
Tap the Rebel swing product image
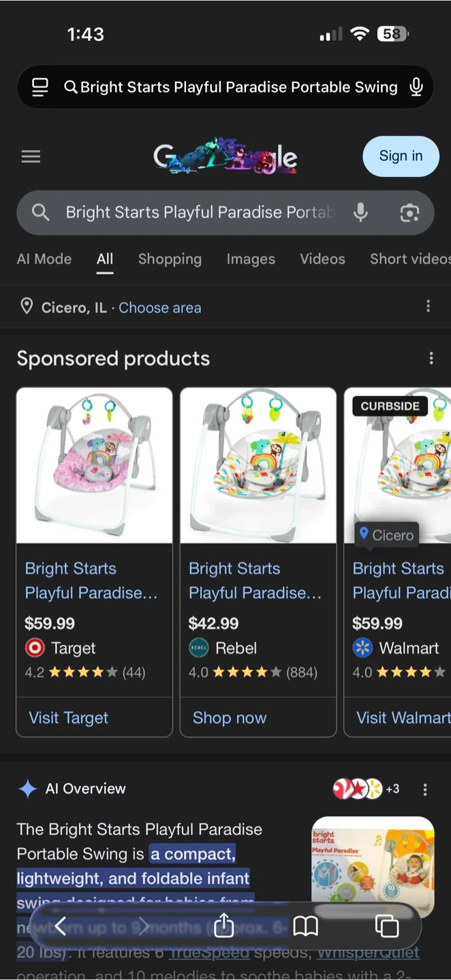(258, 465)
